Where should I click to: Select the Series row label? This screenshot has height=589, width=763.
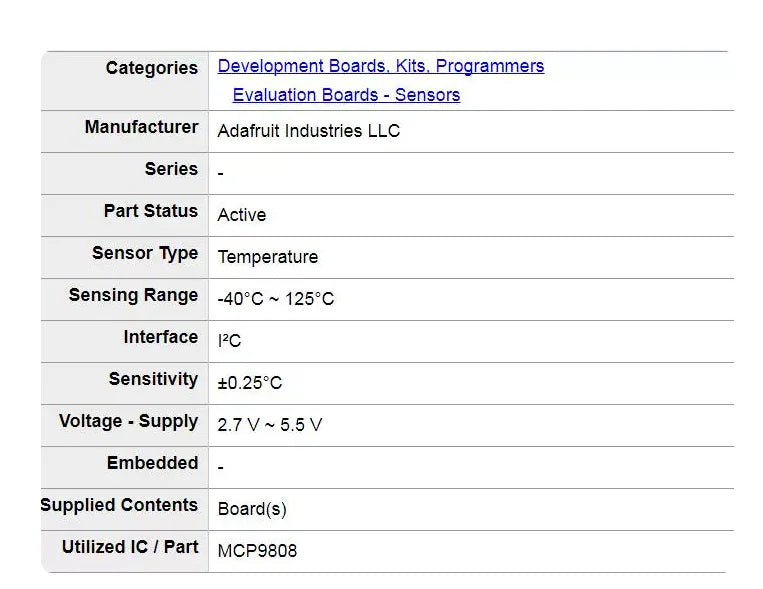171,169
